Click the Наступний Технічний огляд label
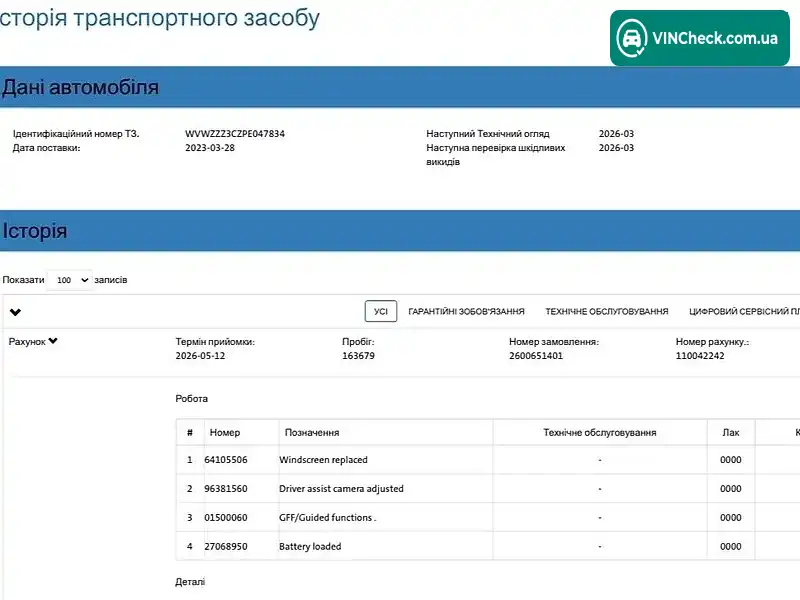 pos(488,134)
